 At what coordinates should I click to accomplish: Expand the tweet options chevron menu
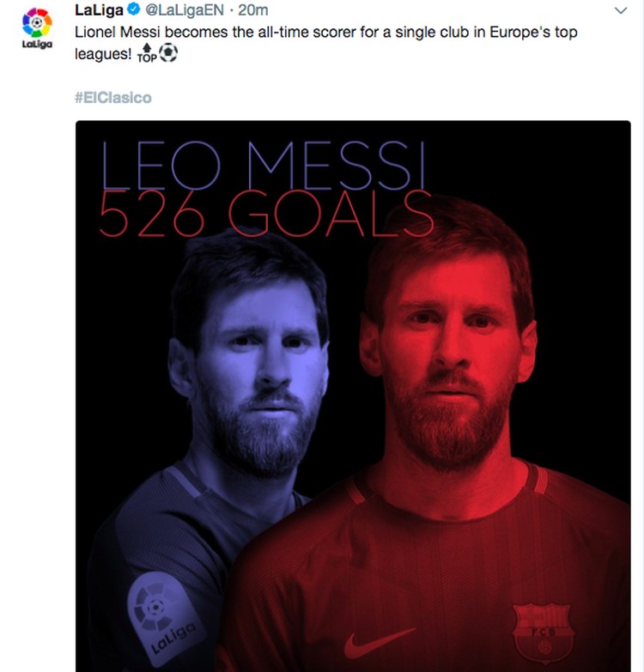coord(621,10)
